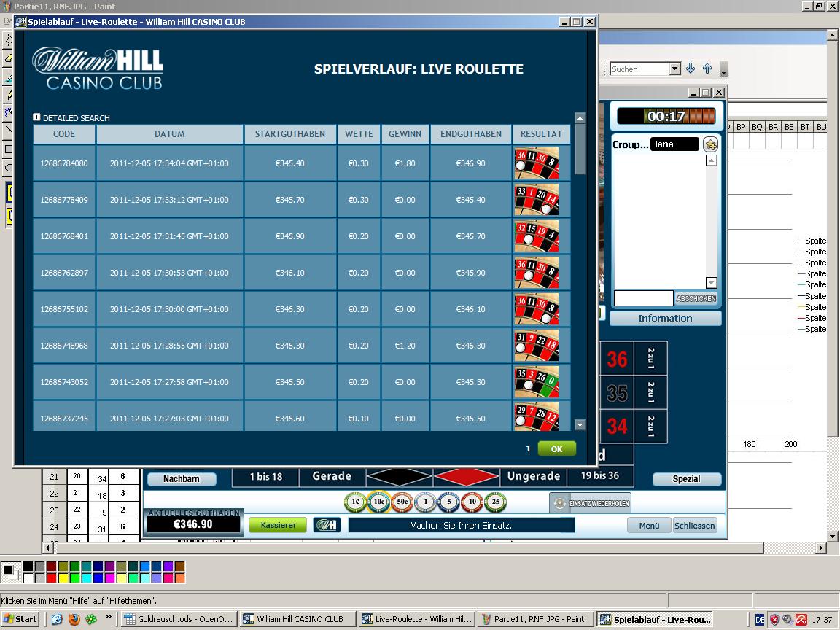The height and width of the screenshot is (630, 840).
Task: Bet on Ungerade (odd)
Action: [x=534, y=476]
